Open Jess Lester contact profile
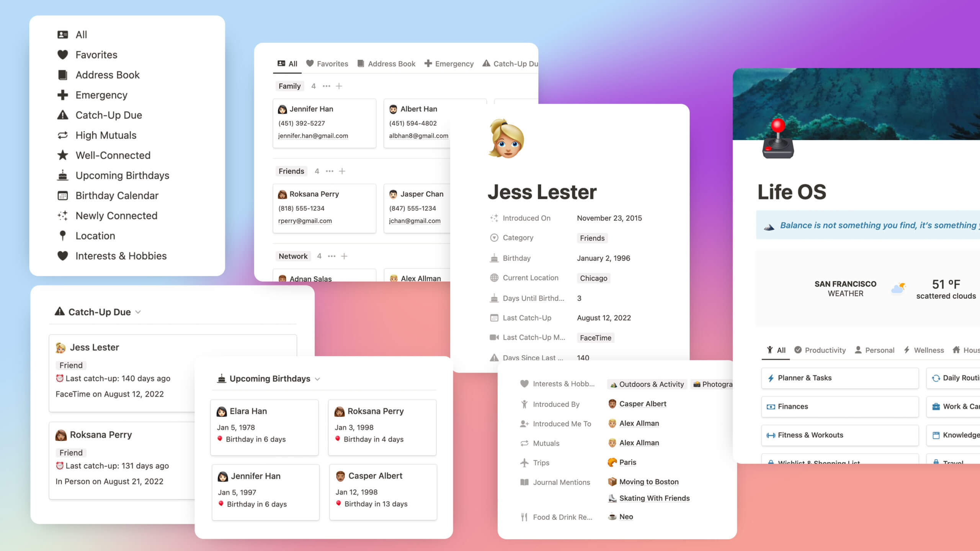 pyautogui.click(x=542, y=192)
